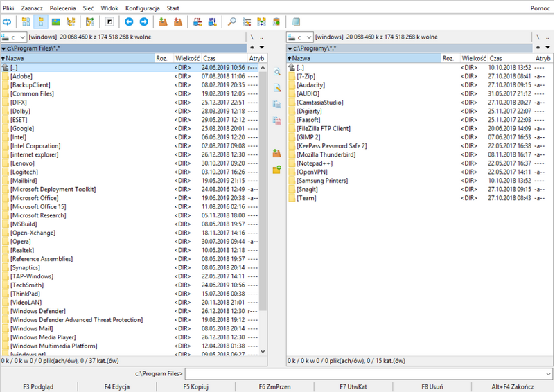Go forward with the blue right arrow
Screen dimensions: 555x392
point(143,22)
